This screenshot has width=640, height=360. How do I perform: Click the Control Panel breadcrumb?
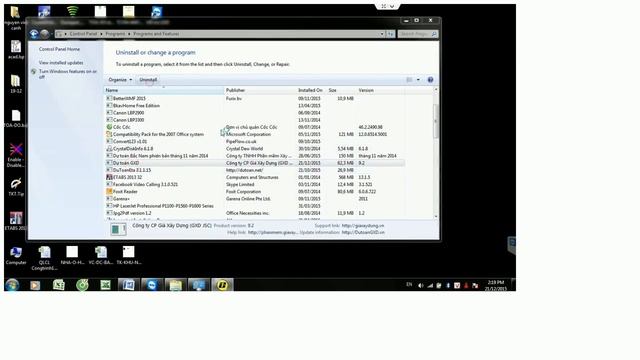(x=83, y=34)
